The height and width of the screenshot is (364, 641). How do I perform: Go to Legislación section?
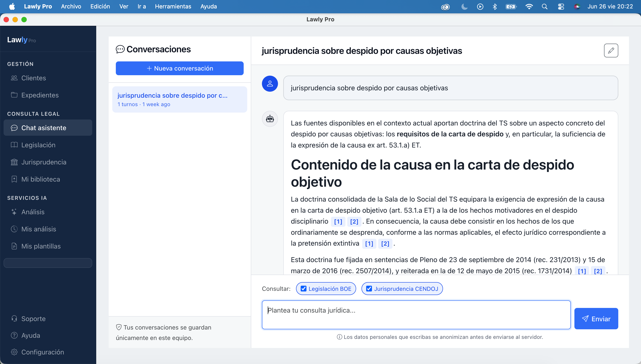click(x=48, y=145)
